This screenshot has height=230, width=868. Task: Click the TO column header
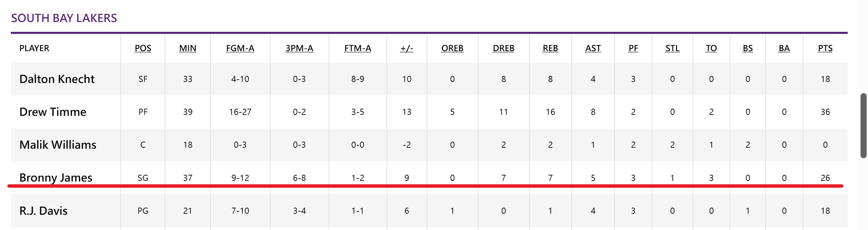[x=711, y=48]
